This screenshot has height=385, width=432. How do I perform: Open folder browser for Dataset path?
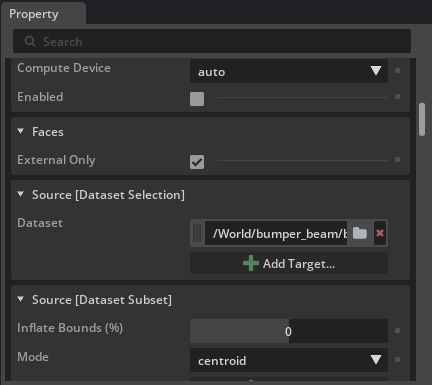(x=360, y=233)
